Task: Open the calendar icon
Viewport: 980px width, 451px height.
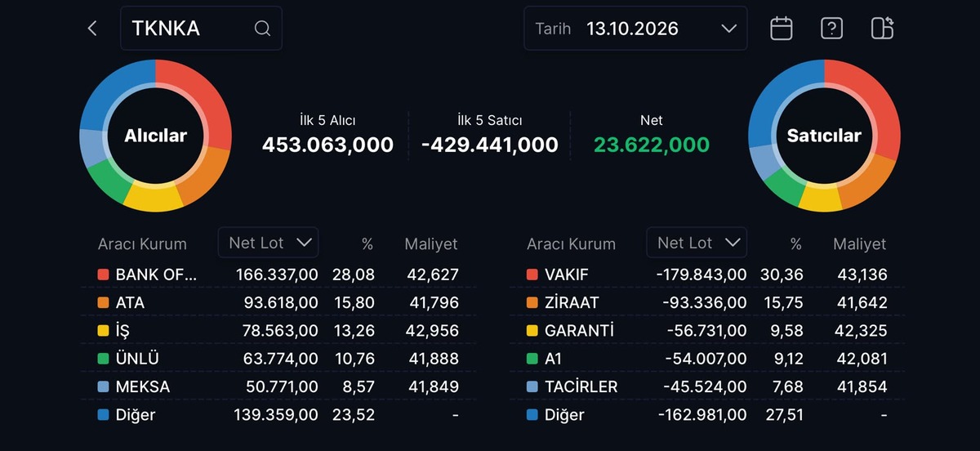Action: [x=782, y=29]
